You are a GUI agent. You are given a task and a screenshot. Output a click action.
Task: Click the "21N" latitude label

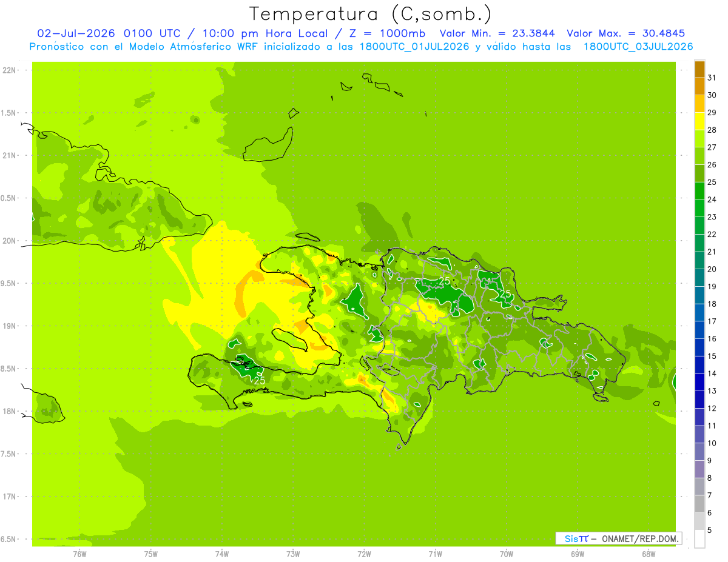click(x=10, y=156)
